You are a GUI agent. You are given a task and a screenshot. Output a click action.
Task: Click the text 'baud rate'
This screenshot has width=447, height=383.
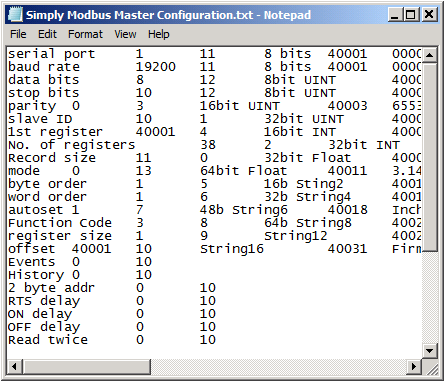(x=44, y=67)
